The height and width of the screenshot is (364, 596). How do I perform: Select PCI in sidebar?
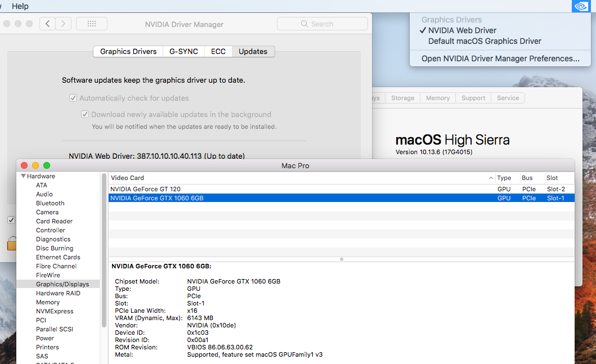click(x=41, y=320)
